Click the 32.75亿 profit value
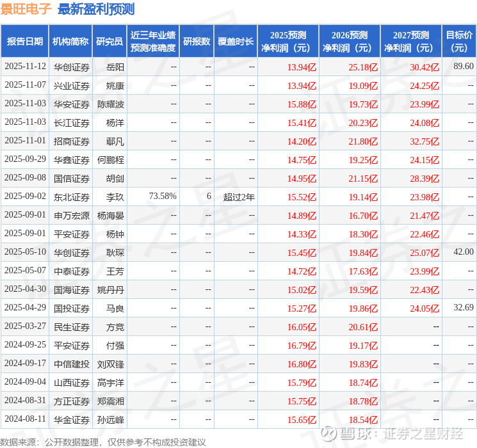The image size is (477, 448). click(424, 141)
